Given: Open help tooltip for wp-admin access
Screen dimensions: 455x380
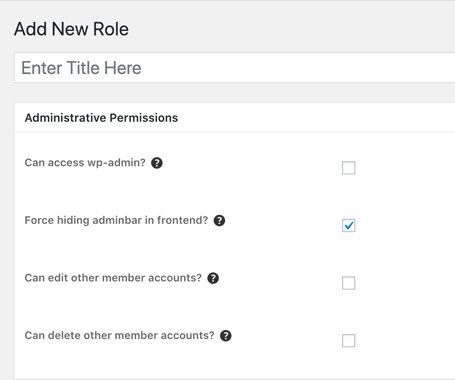Looking at the screenshot, I should coord(157,163).
